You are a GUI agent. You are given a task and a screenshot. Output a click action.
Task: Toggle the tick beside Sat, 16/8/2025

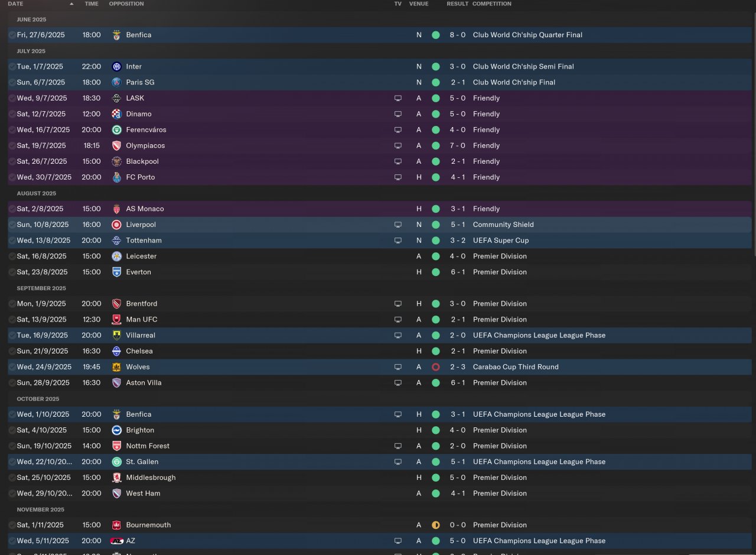[12, 257]
